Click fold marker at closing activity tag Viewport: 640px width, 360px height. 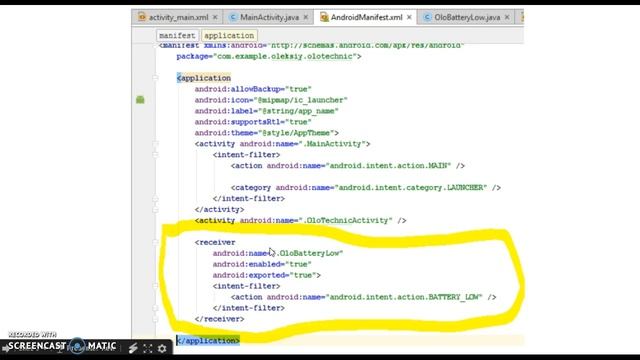click(155, 209)
